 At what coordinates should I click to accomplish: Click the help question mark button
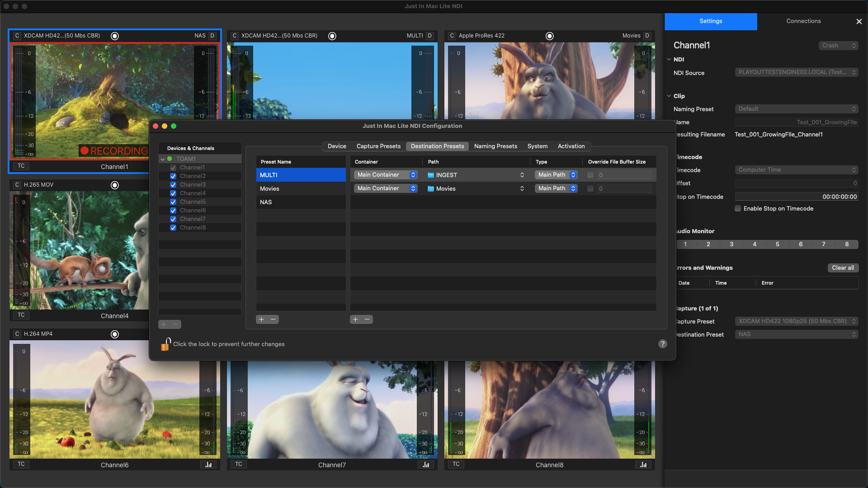662,344
